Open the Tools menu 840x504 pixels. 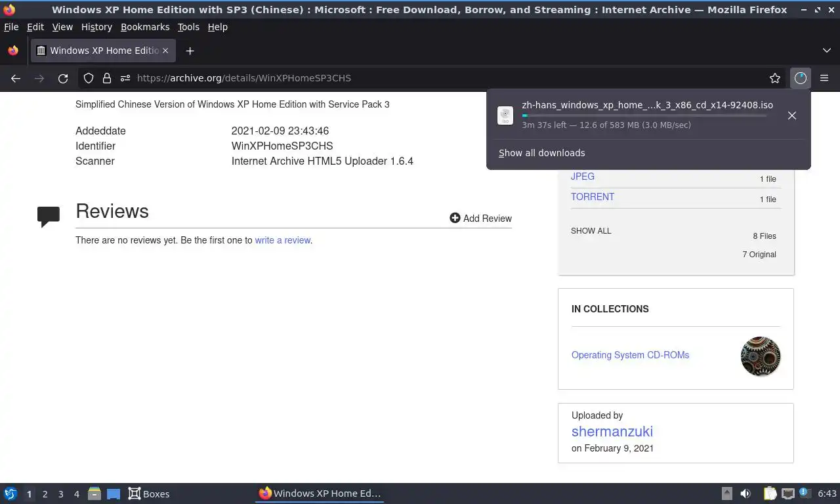188,27
